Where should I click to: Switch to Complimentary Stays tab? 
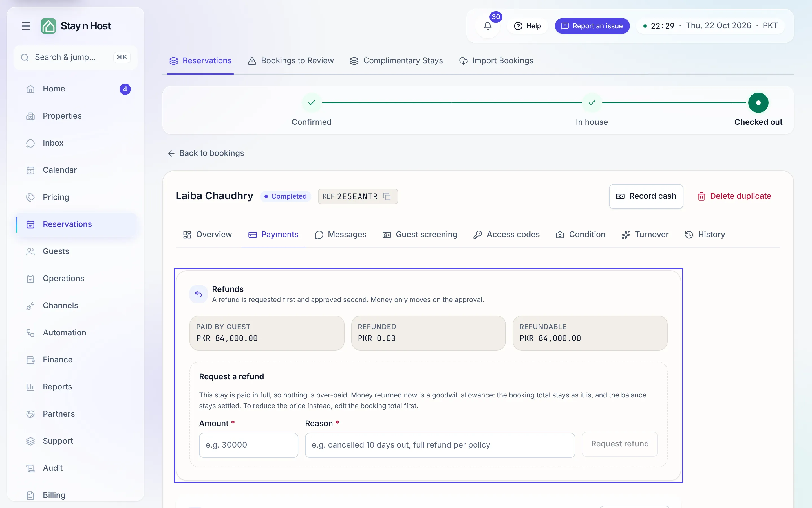(x=396, y=60)
